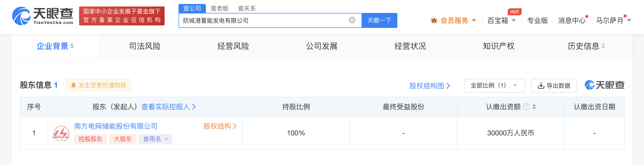644x165 pixels.
Task: Select the 知识产权 tab
Action: point(499,46)
